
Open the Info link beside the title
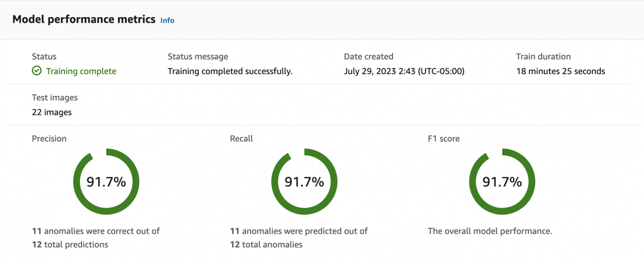(167, 20)
